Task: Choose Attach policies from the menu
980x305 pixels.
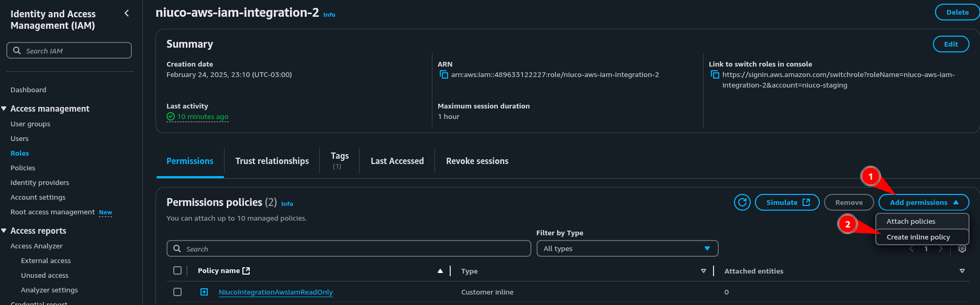Action: [922, 221]
